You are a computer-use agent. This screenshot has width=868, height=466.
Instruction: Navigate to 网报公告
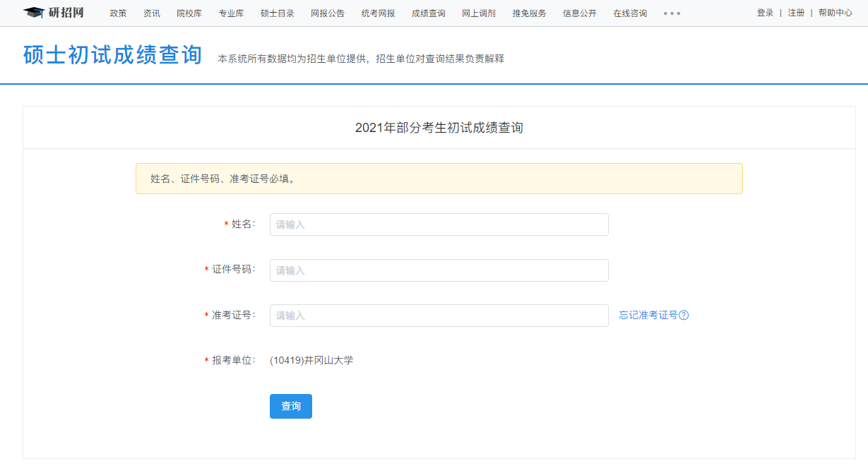pyautogui.click(x=328, y=13)
